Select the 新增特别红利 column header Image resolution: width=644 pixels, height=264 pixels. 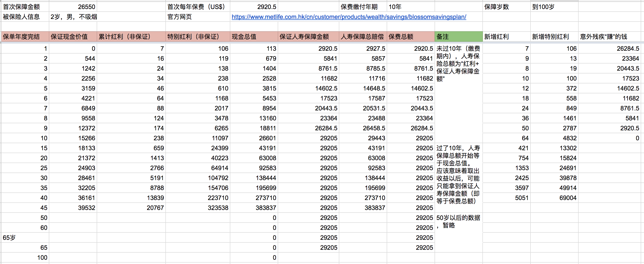(554, 37)
